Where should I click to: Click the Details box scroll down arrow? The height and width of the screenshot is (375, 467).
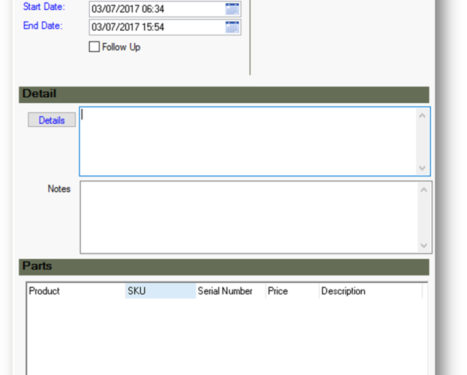coord(422,168)
